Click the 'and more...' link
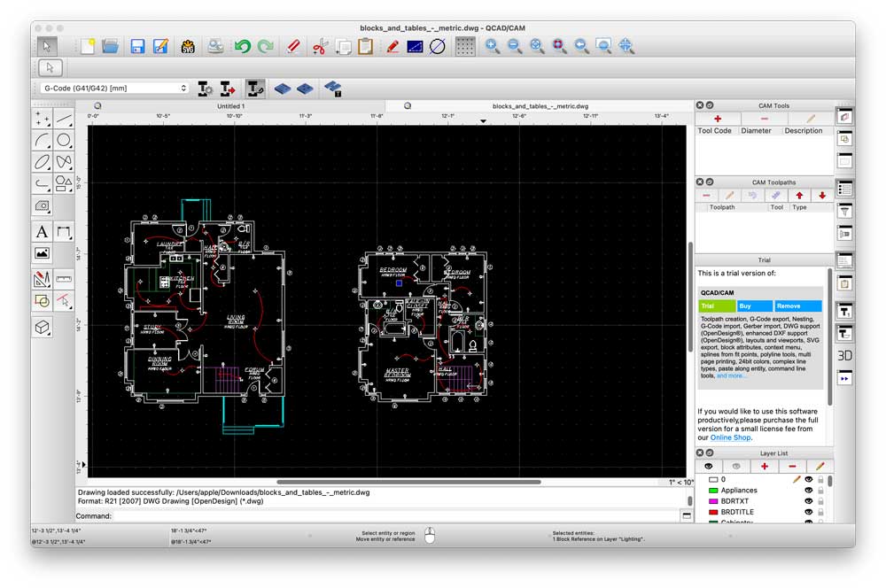 pos(731,375)
